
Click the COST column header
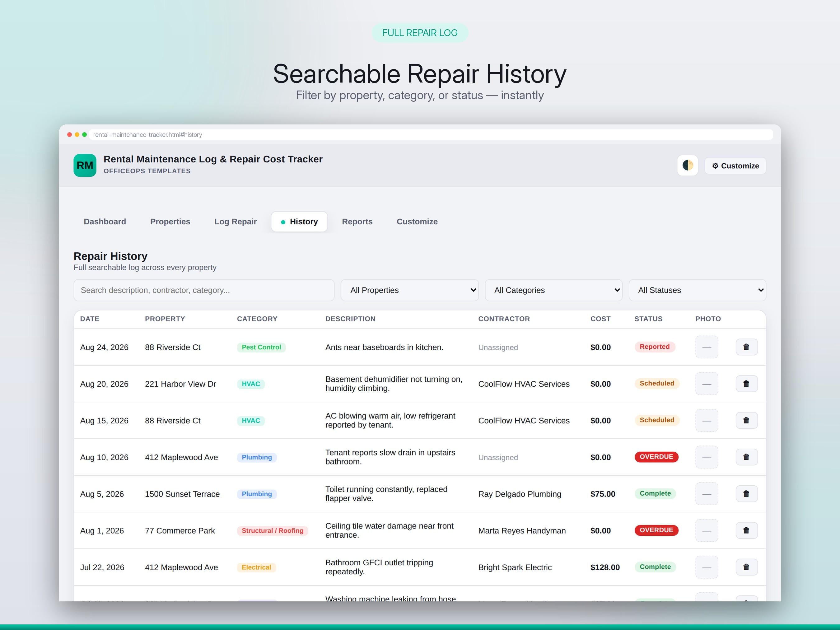click(x=600, y=319)
